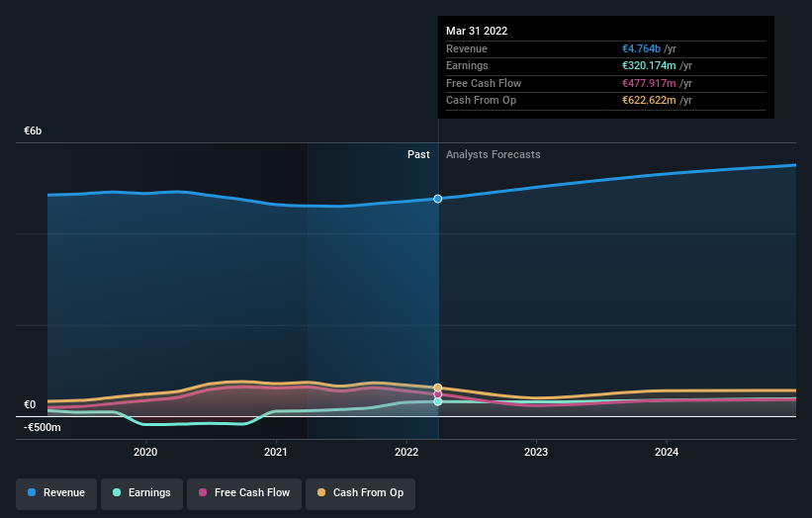This screenshot has height=518, width=812.
Task: Select the pink Free Cash Flow data point
Action: [x=437, y=394]
